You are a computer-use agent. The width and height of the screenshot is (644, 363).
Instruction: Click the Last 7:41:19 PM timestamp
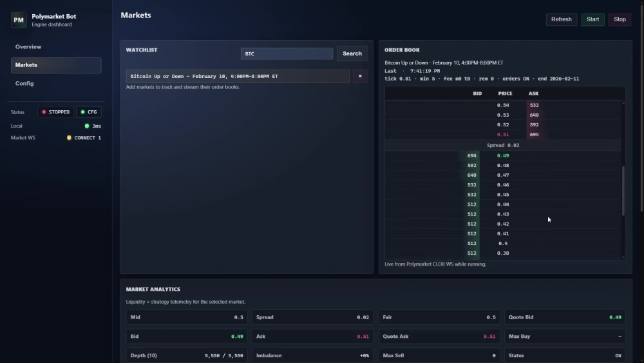point(412,71)
